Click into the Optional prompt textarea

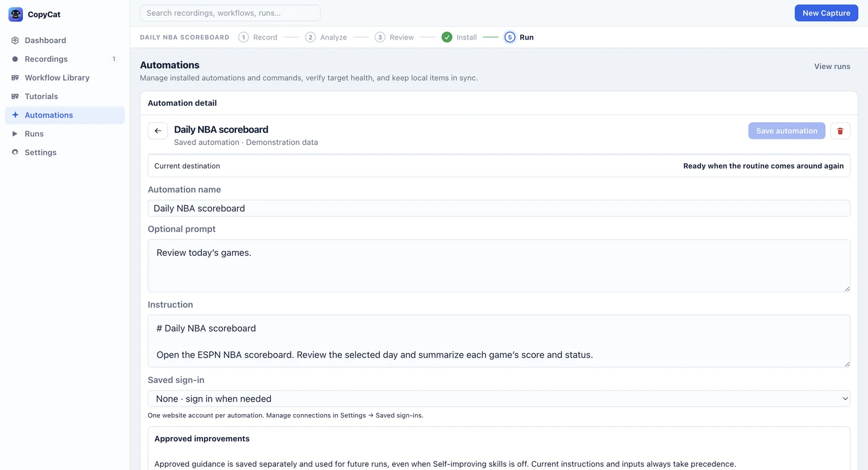499,266
